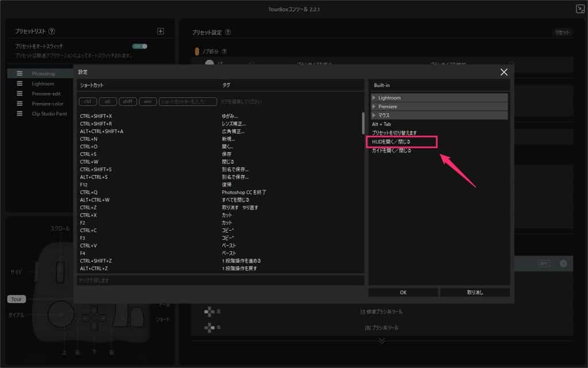
Task: Click the OK button
Action: coord(403,292)
